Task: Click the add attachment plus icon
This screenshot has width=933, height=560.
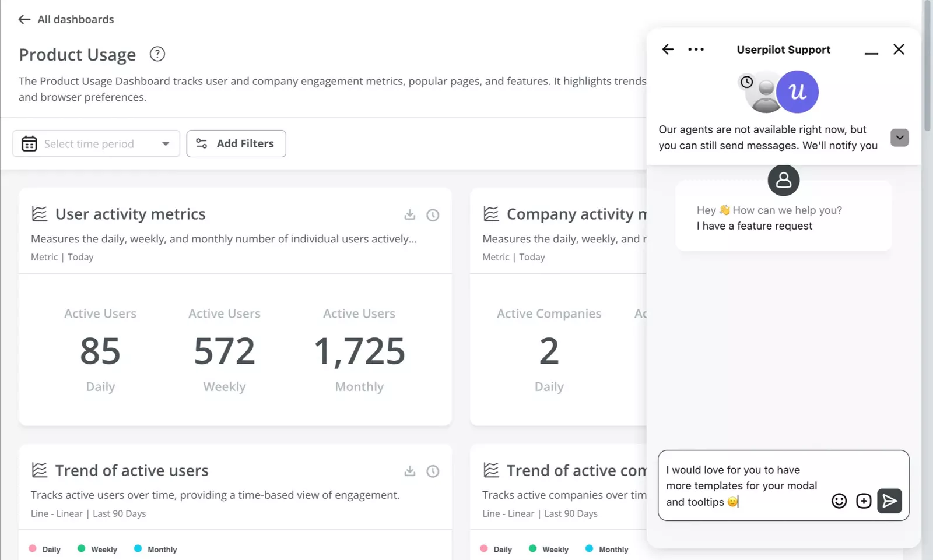Action: 864,501
